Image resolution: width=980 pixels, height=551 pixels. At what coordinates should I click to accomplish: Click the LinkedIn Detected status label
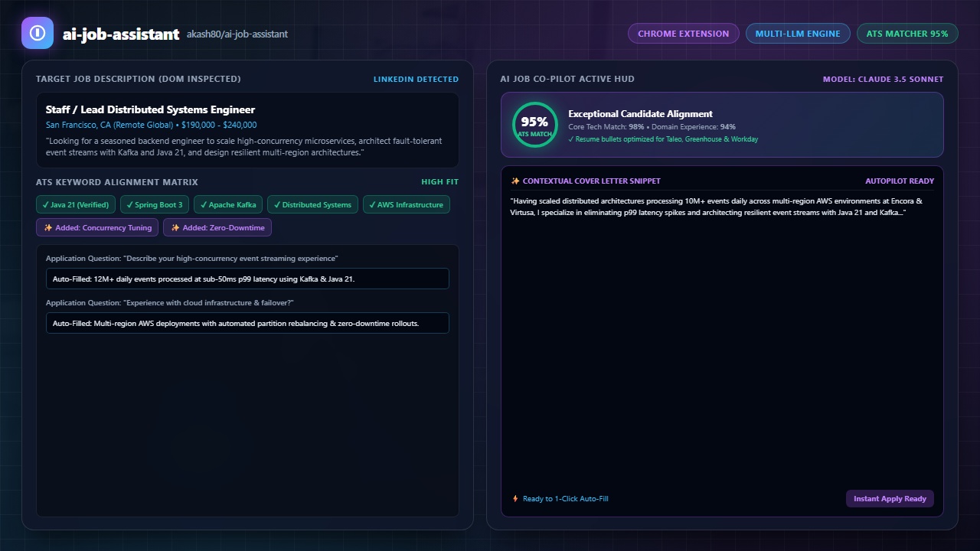pyautogui.click(x=416, y=79)
